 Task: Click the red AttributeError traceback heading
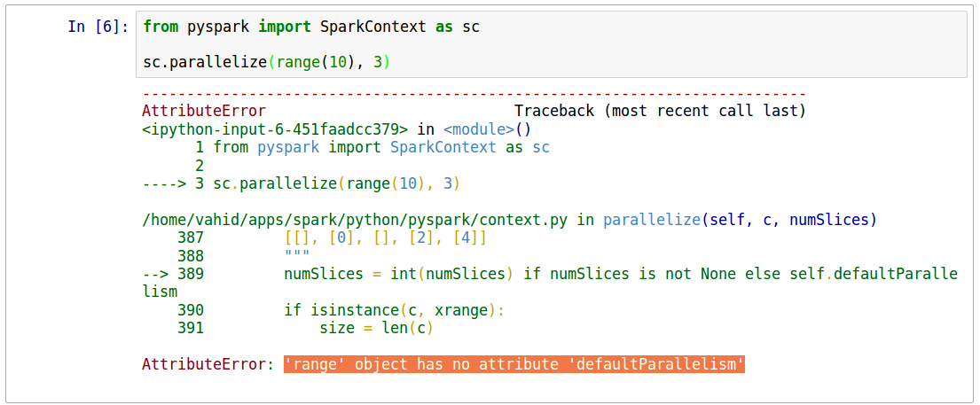[203, 111]
